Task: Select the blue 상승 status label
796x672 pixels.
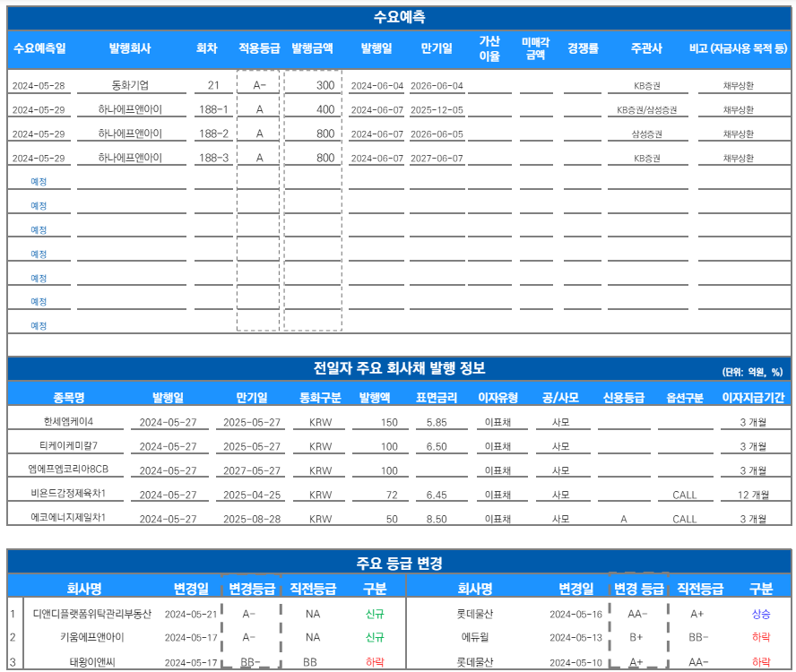Action: tap(761, 614)
